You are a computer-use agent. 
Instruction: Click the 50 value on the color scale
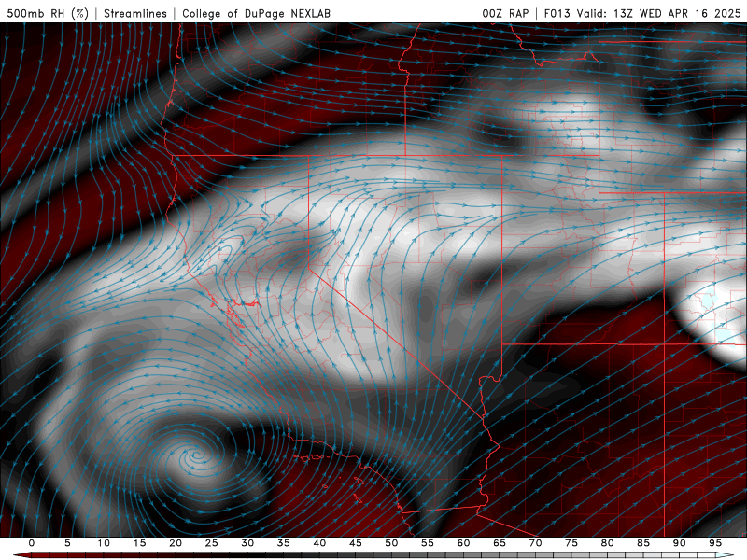(x=391, y=543)
